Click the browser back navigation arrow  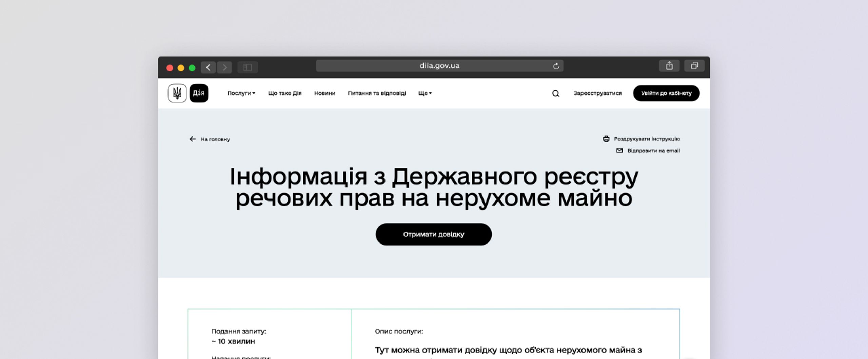208,67
